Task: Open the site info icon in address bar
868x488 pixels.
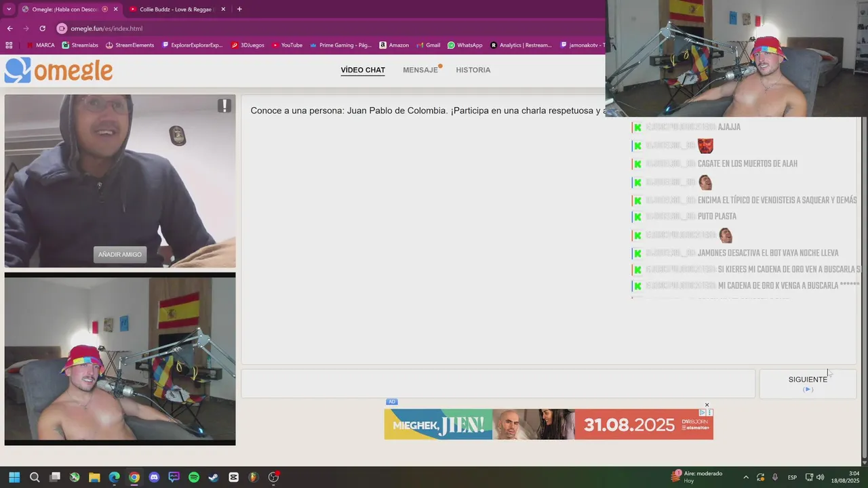Action: (62, 28)
